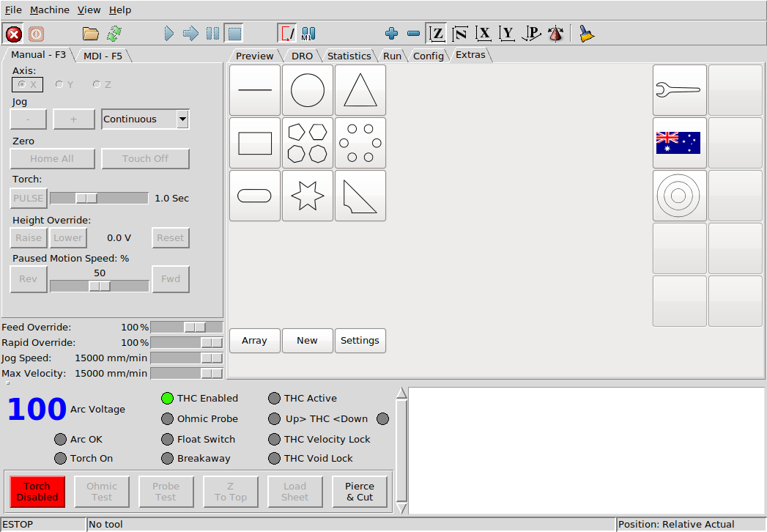Toggle the red Emergency Stop icon

[14, 34]
